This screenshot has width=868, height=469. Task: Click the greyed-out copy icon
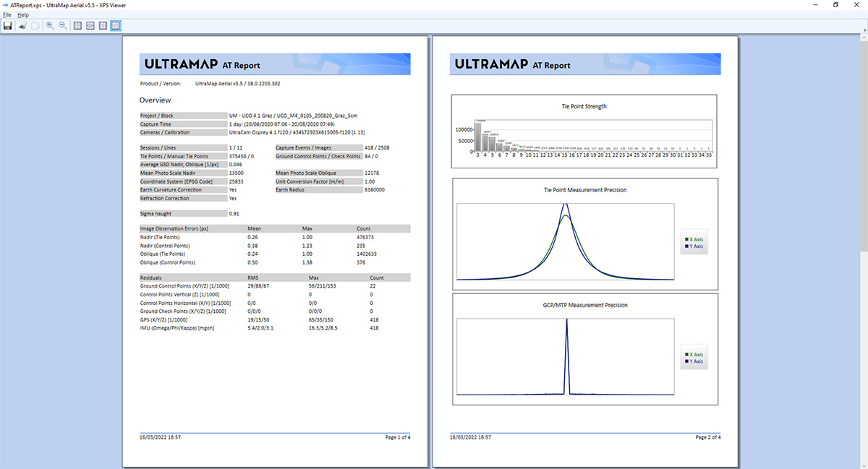pos(34,25)
